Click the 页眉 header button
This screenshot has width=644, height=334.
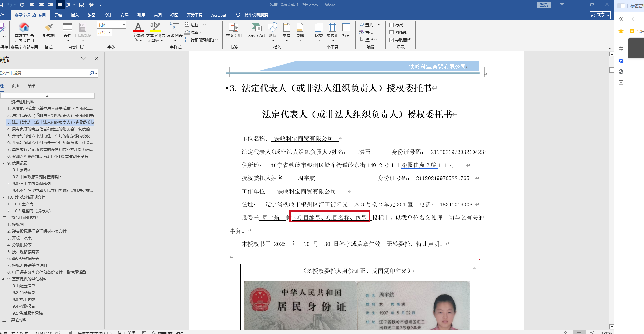tap(286, 32)
